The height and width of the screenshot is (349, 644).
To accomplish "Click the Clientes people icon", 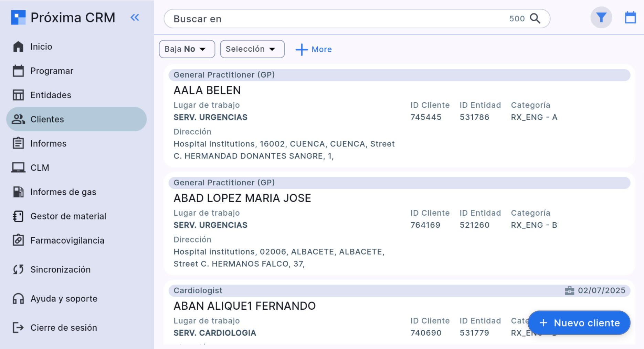I will pyautogui.click(x=18, y=119).
